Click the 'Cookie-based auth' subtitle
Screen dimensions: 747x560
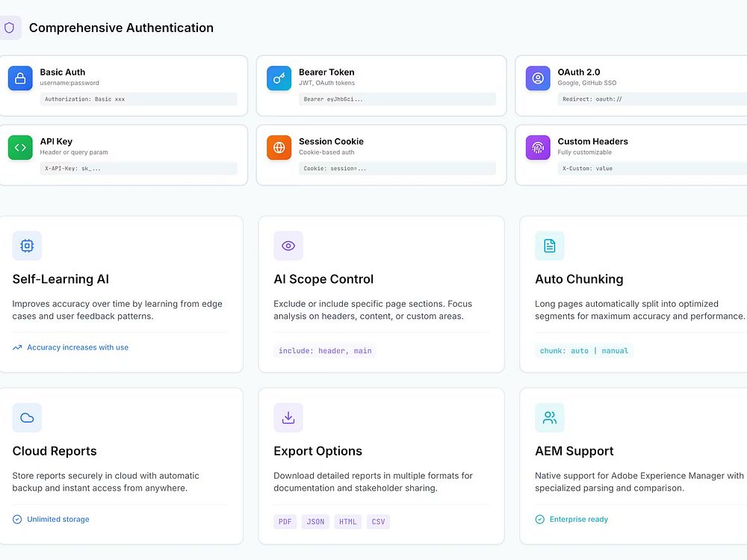[x=326, y=152]
